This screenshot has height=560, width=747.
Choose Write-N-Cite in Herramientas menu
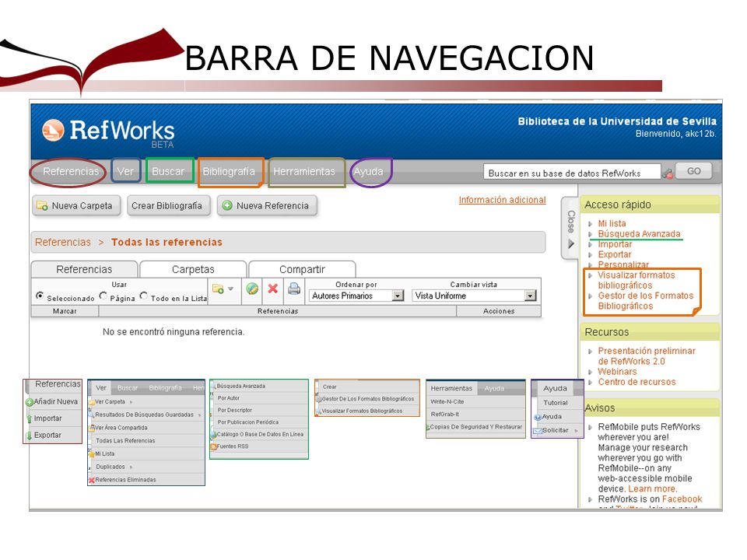coord(447,402)
